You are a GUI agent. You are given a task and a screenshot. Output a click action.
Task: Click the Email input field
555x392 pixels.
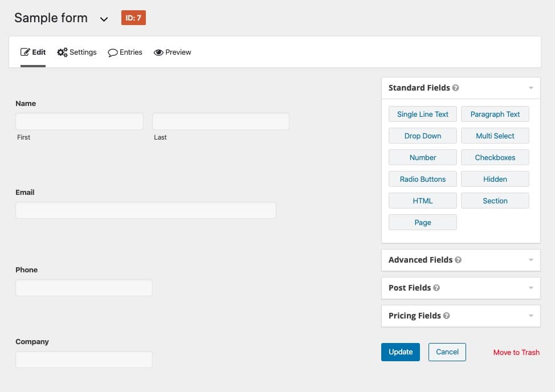pyautogui.click(x=145, y=210)
